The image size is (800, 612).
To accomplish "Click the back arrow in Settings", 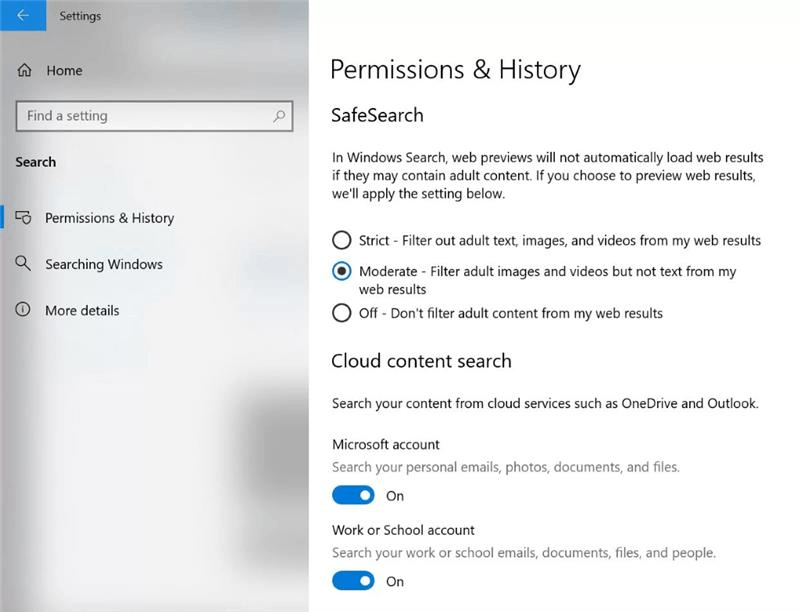I will [24, 16].
